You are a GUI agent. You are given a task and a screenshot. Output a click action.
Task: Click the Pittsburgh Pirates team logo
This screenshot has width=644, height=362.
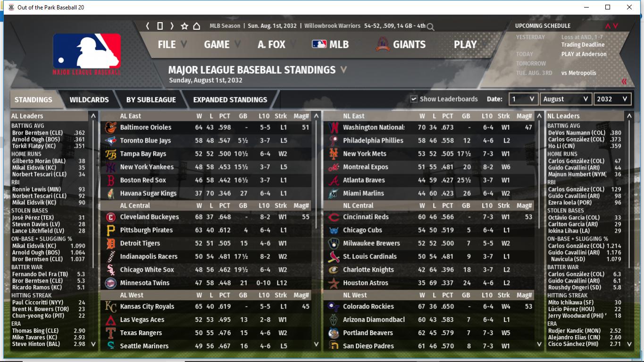coord(110,230)
